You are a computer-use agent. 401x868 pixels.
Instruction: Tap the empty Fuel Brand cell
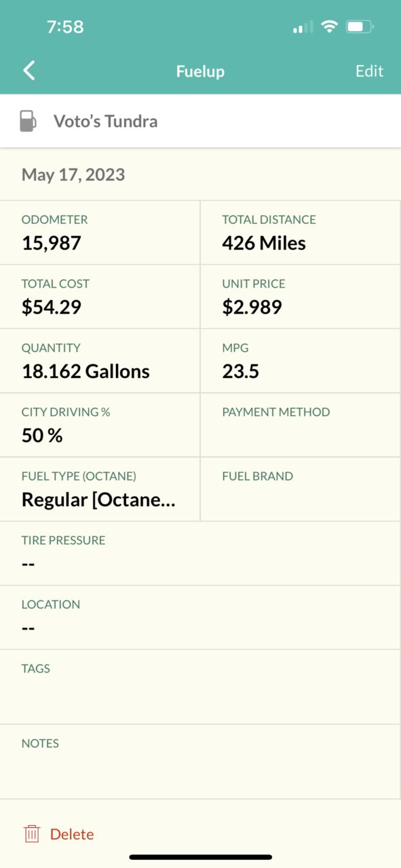pyautogui.click(x=301, y=489)
